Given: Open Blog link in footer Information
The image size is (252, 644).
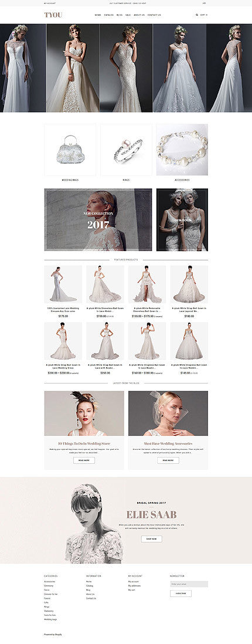Looking at the screenshot, I should (88, 590).
